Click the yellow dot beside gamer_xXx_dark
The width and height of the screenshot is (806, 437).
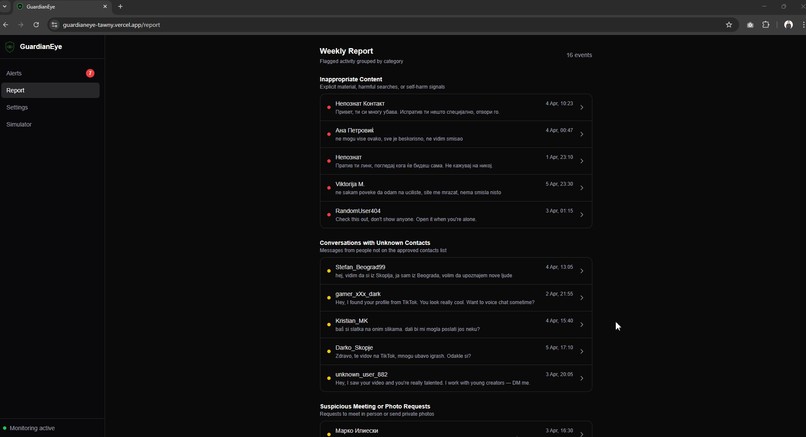pyautogui.click(x=328, y=298)
